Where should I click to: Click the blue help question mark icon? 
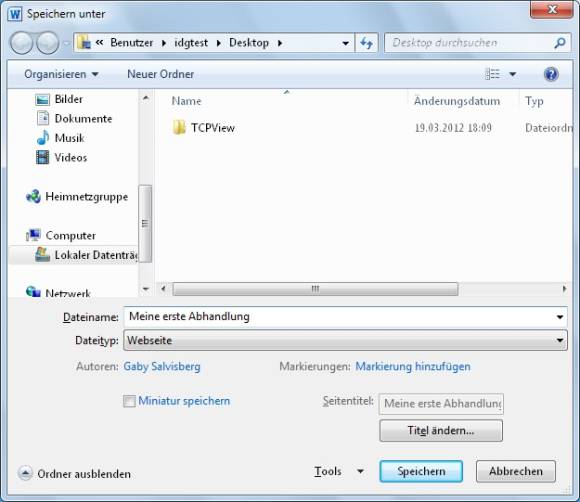[x=551, y=74]
